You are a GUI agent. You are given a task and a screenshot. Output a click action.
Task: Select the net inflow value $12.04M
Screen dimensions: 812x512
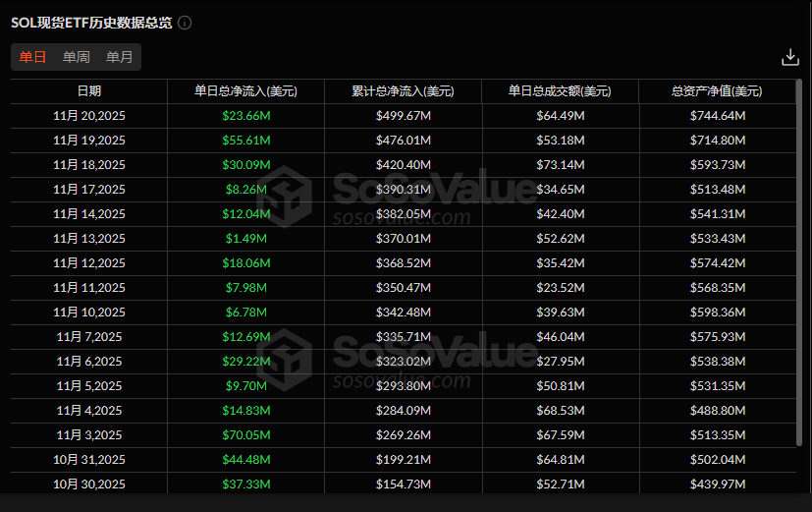[246, 214]
